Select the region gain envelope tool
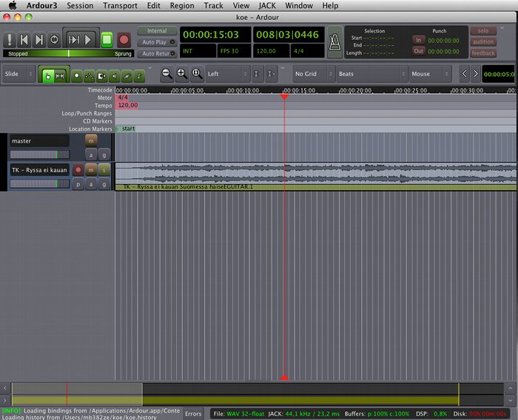 90,76
